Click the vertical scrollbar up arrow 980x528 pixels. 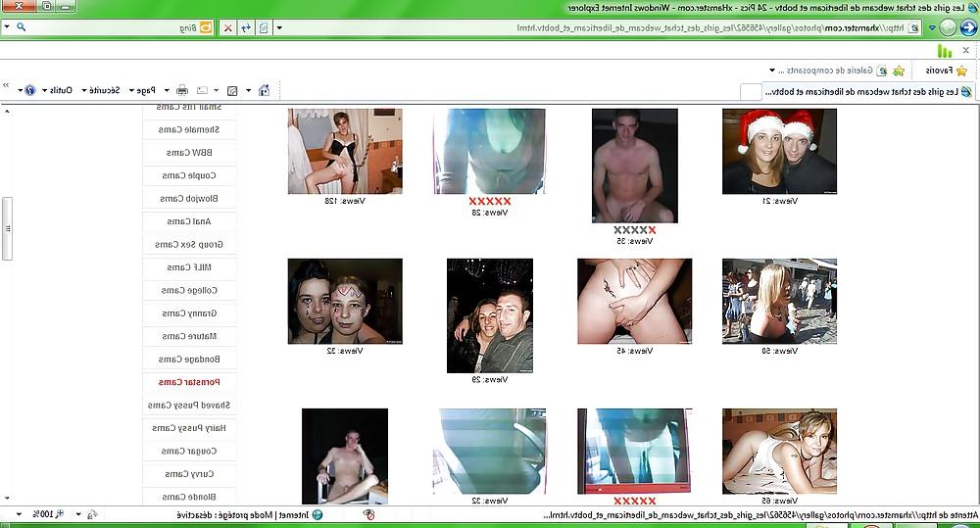(7, 112)
